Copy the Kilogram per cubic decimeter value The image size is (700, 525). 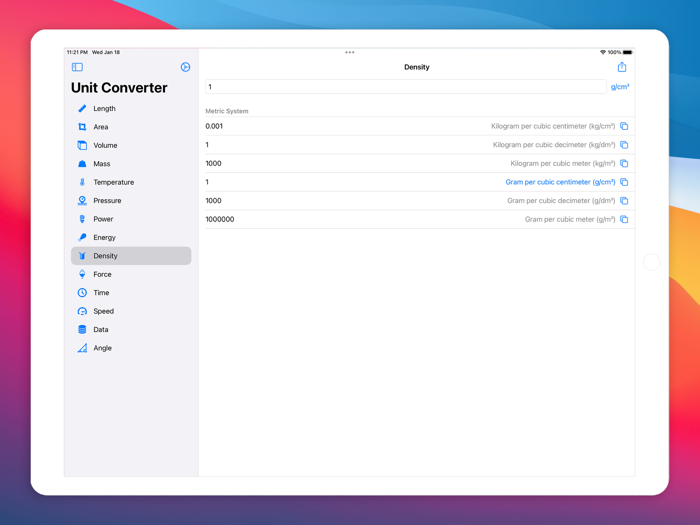tap(624, 145)
